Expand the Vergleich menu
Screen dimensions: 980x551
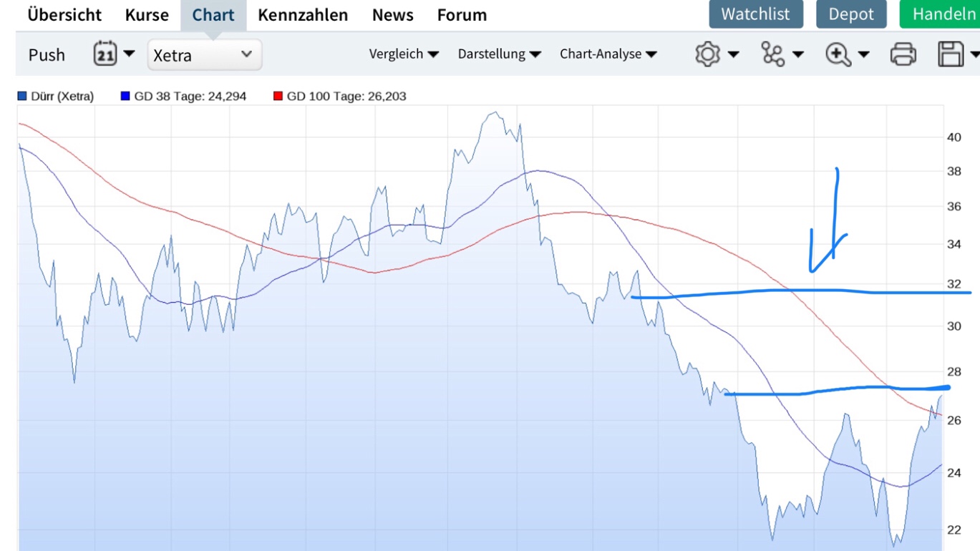(404, 54)
